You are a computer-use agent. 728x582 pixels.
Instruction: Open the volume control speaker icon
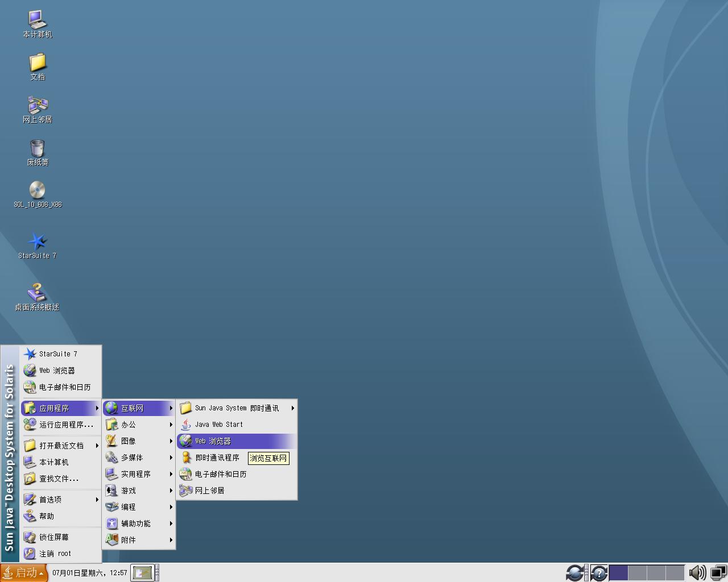[x=697, y=573]
